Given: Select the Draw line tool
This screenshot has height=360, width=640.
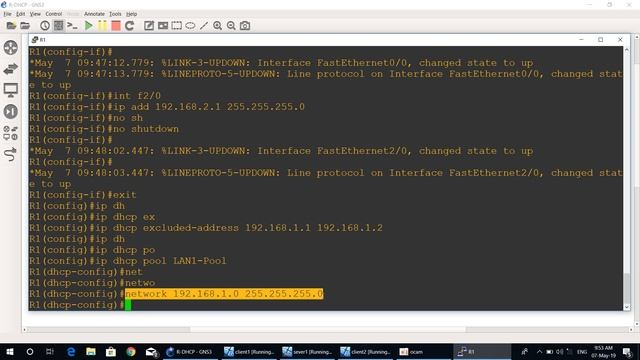Looking at the screenshot, I should pyautogui.click(x=204, y=26).
